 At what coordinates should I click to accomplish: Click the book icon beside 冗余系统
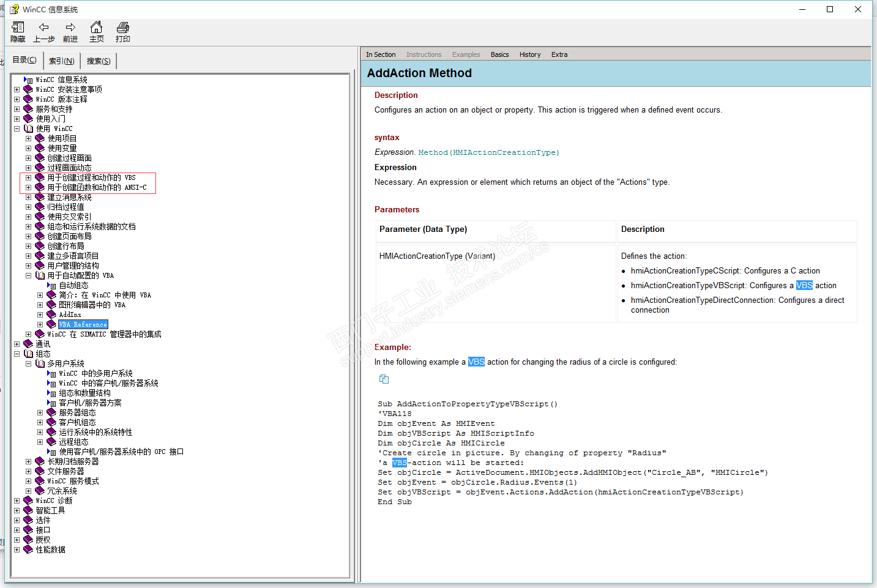(x=40, y=491)
